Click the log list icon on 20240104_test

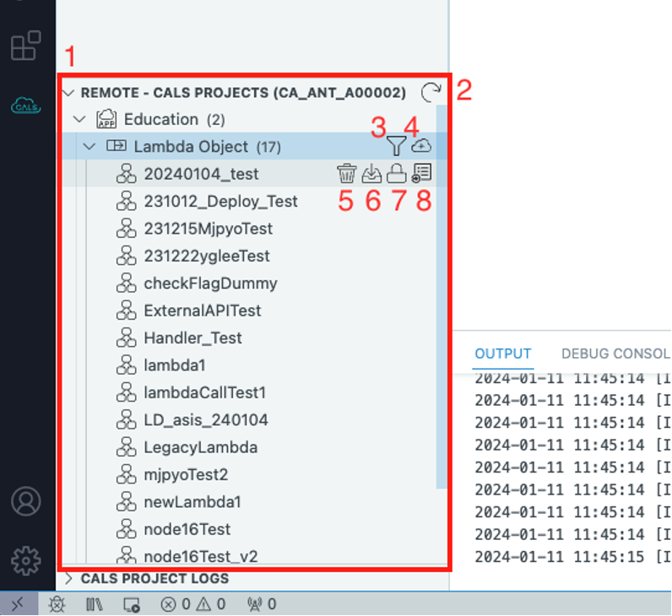tap(421, 173)
